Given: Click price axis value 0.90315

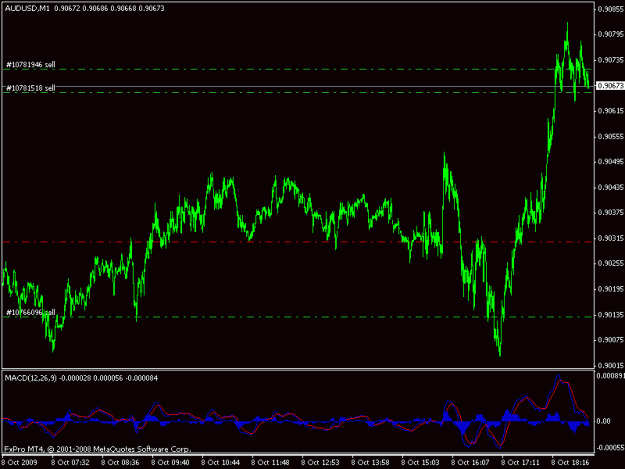Looking at the screenshot, I should (611, 238).
